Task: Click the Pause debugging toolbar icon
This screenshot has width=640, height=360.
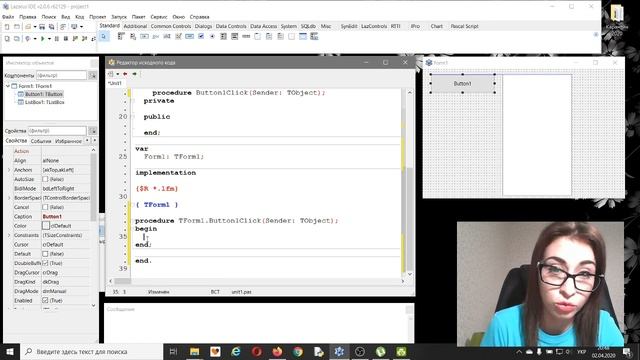Action: (x=56, y=38)
